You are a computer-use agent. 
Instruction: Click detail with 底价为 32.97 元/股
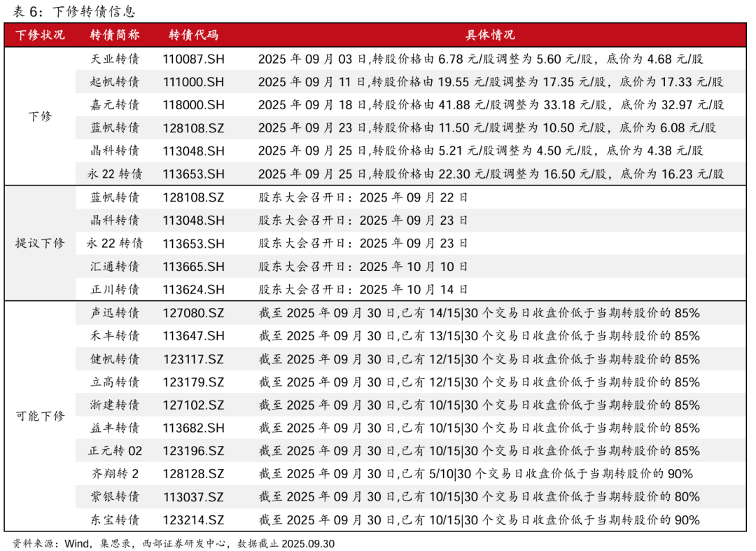click(x=491, y=105)
